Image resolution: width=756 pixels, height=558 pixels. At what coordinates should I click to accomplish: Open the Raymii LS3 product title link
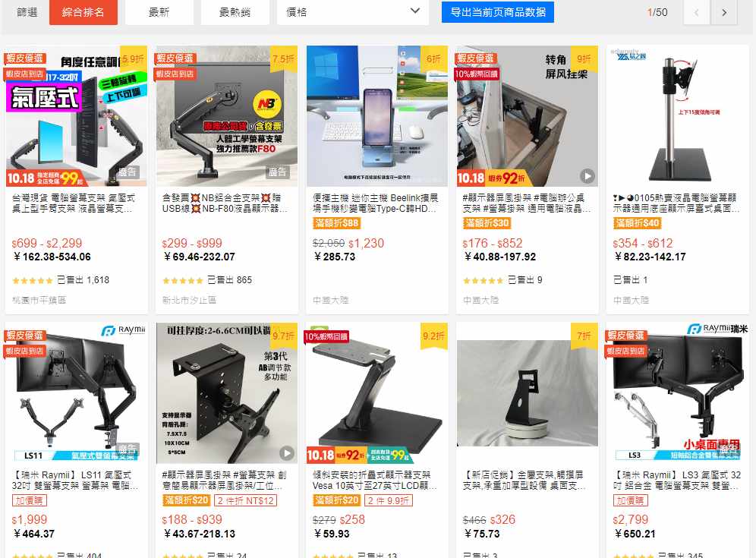coord(677,481)
